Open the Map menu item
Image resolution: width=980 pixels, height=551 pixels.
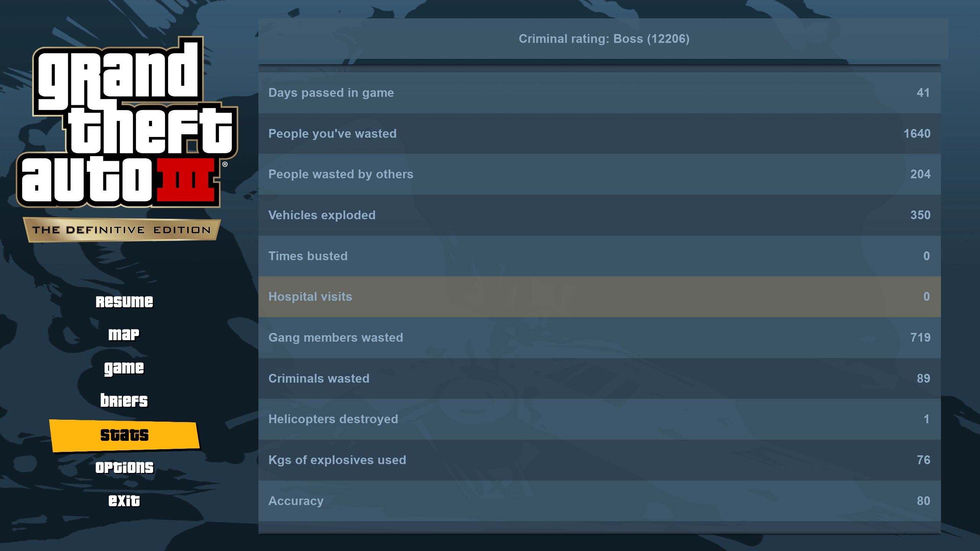click(124, 334)
